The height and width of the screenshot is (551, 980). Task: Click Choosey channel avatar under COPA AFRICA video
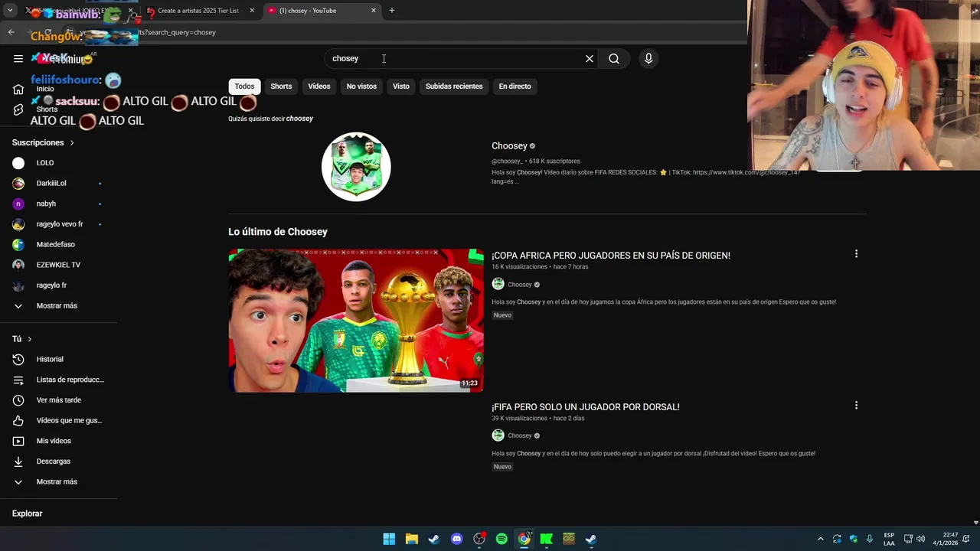coord(498,284)
